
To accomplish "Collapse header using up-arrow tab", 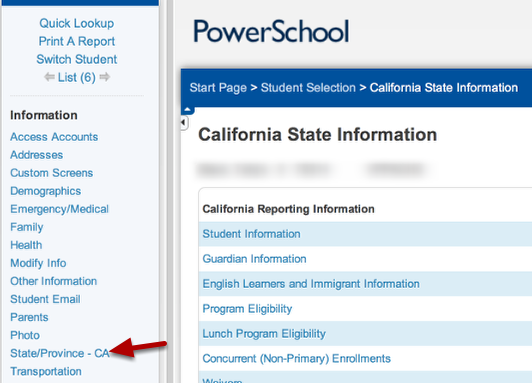I will coord(187,110).
